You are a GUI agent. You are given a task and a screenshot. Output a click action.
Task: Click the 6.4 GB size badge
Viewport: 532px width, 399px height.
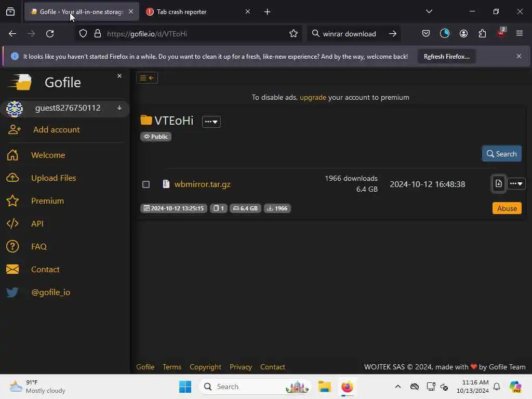245,208
